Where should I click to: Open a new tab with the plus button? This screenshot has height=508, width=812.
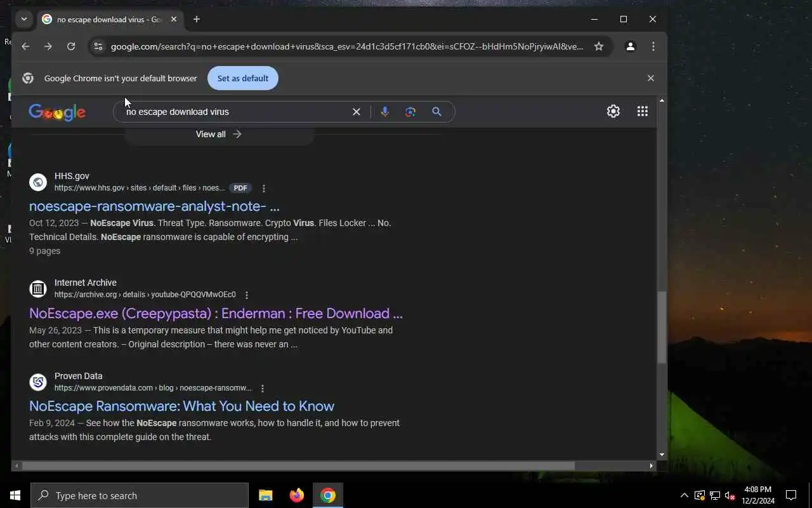tap(197, 19)
